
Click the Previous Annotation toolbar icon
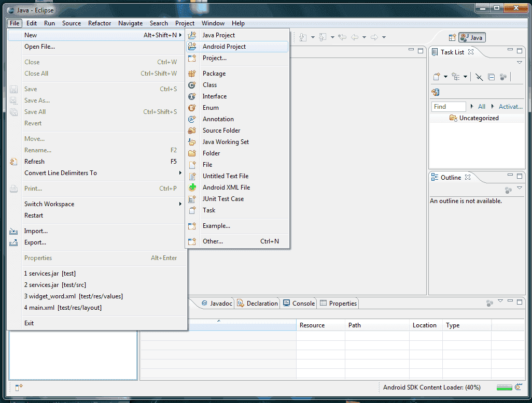click(323, 37)
